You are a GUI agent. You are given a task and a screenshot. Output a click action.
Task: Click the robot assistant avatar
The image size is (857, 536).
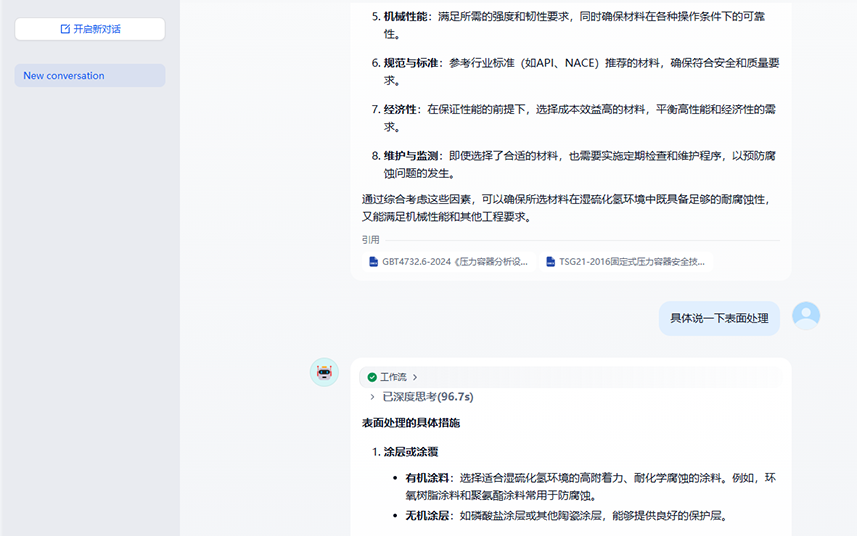[x=324, y=372]
